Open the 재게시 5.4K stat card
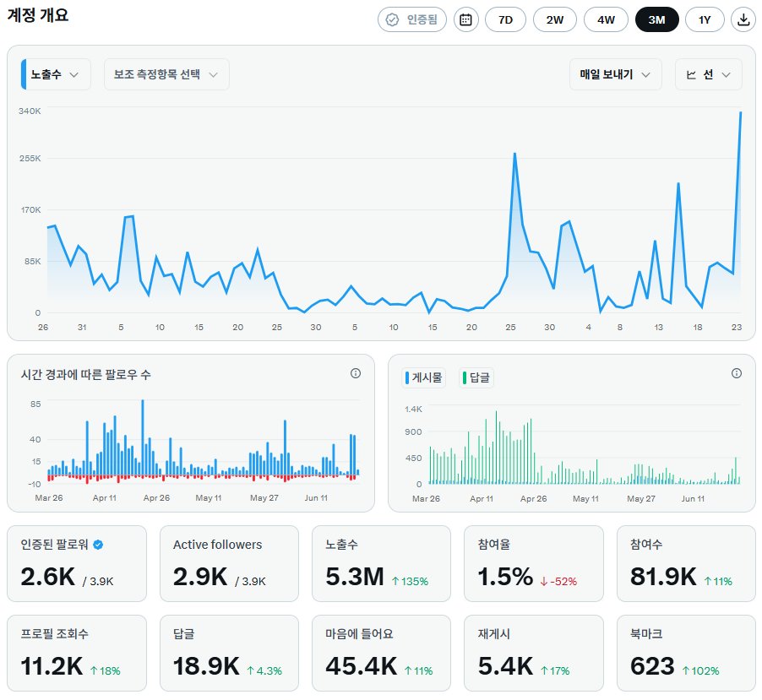Viewport: 762px width, 700px height. (534, 654)
